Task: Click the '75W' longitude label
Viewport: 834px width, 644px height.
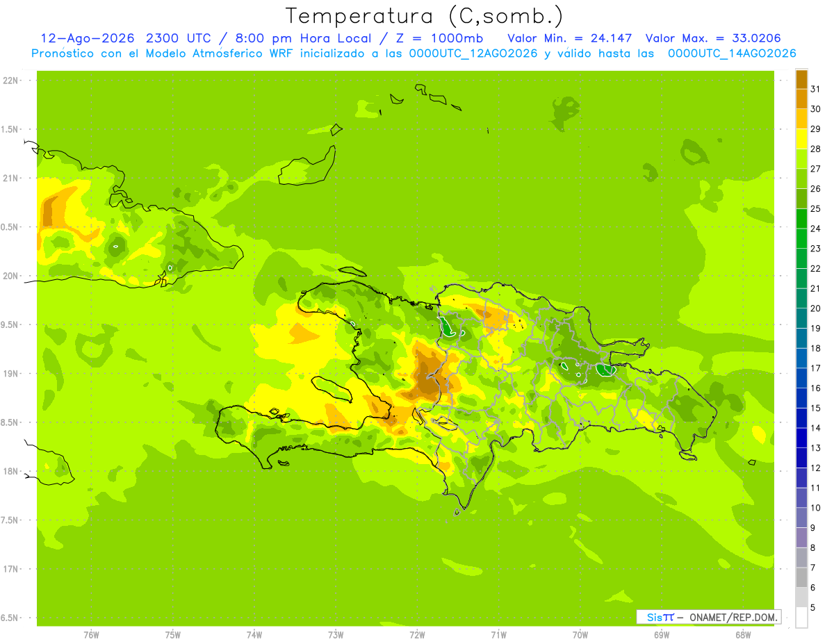Action: tap(172, 635)
